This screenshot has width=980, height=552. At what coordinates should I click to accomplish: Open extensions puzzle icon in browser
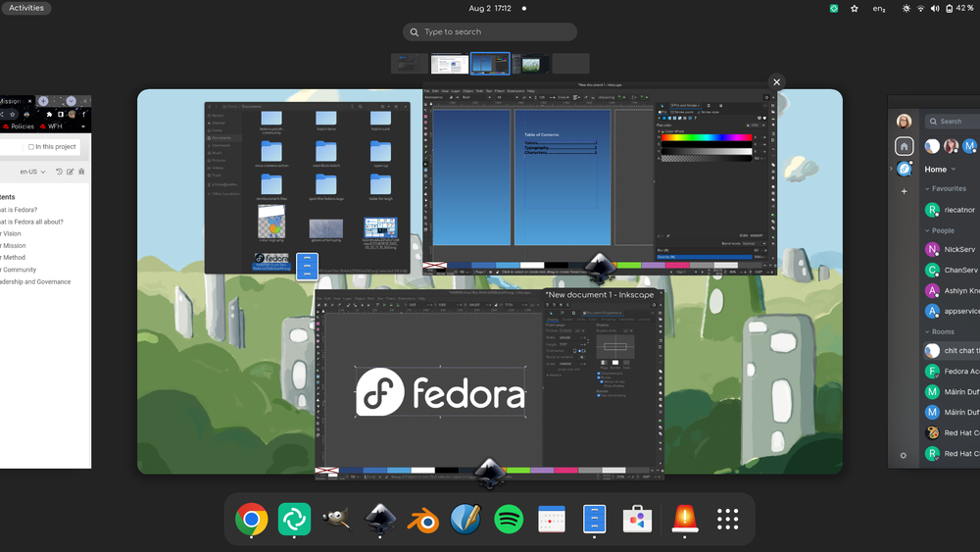(49, 115)
